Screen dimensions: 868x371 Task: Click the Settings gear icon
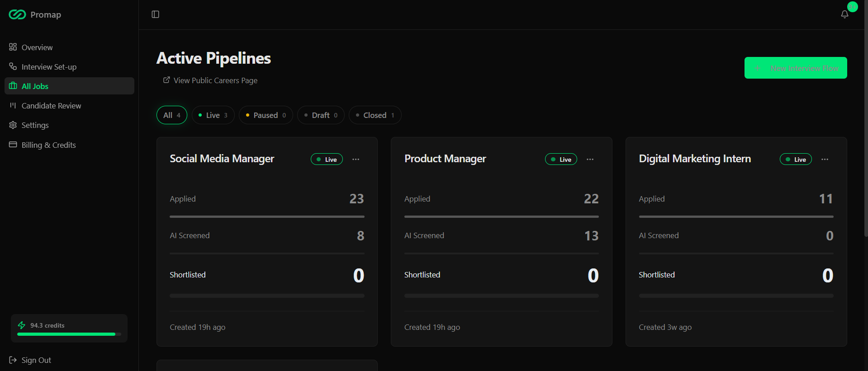(x=13, y=125)
